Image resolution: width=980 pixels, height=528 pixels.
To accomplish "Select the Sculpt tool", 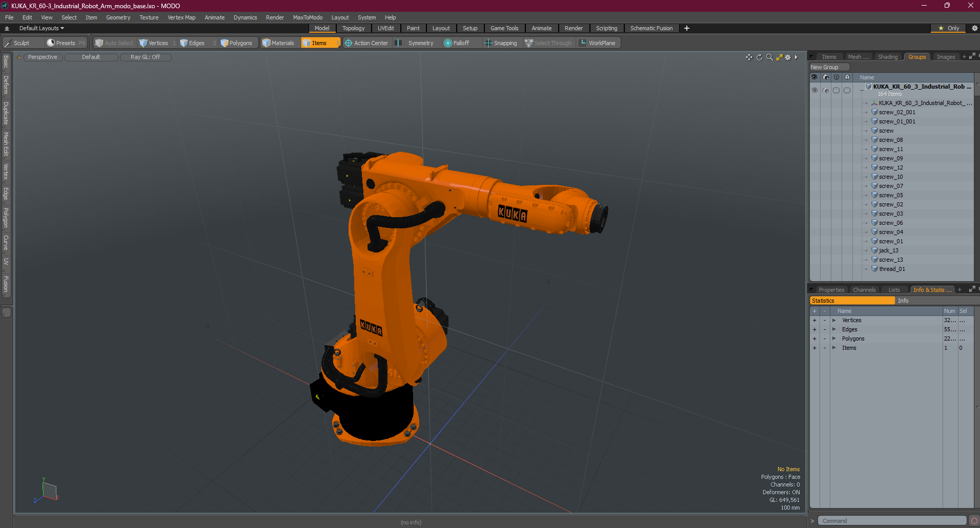I will point(22,43).
